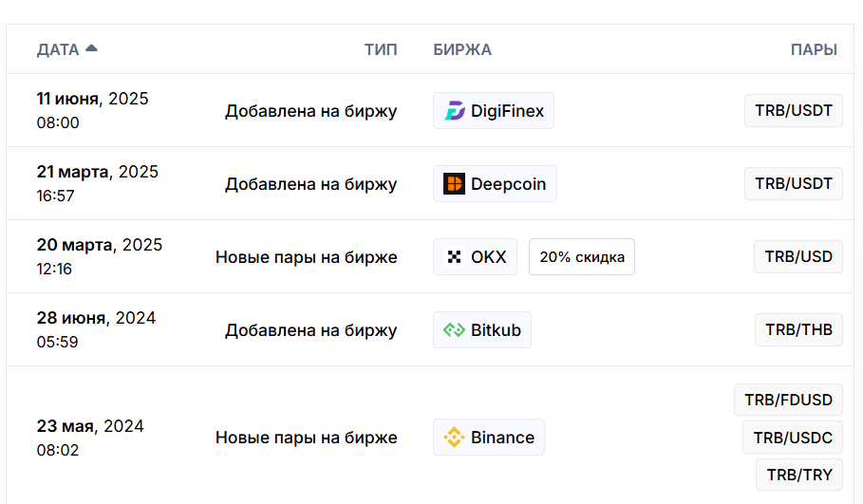
Task: Click the OKX logo icon
Action: (x=454, y=257)
